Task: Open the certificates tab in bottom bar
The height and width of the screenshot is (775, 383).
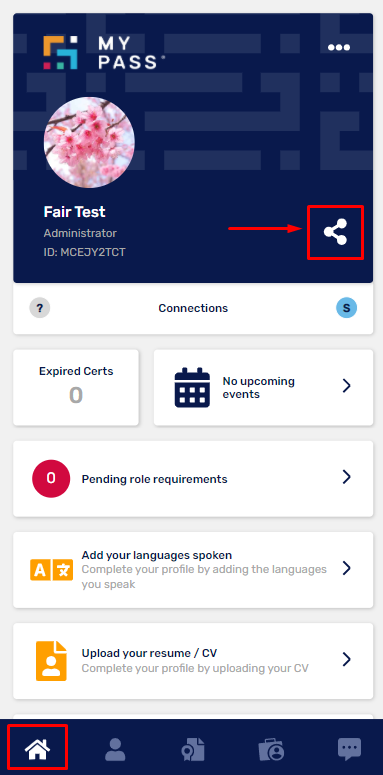Action: pyautogui.click(x=192, y=750)
